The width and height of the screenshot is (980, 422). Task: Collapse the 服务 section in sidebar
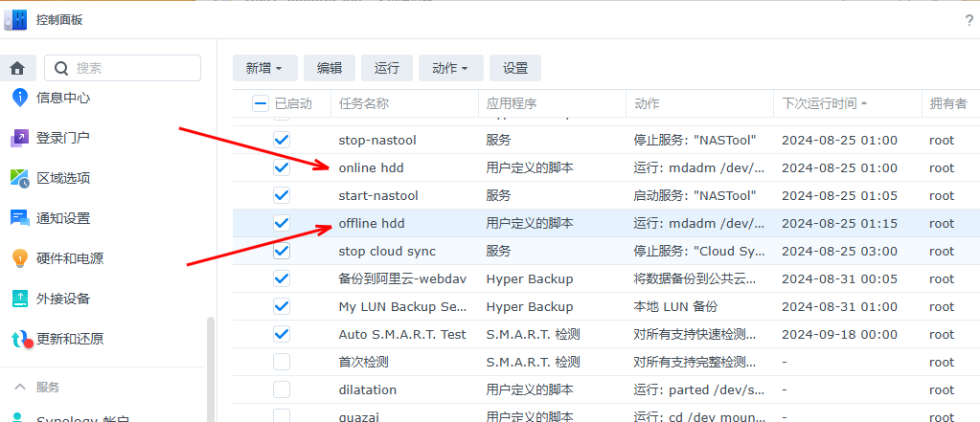pyautogui.click(x=20, y=387)
